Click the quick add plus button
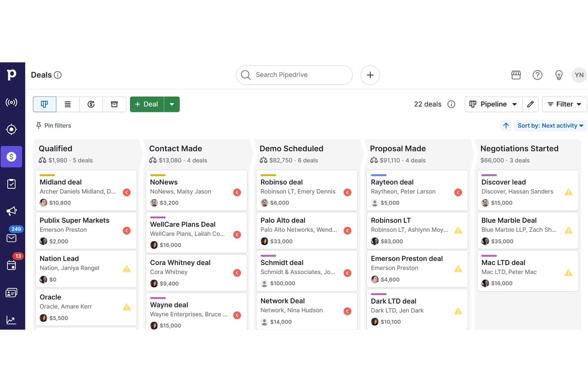588x392 pixels. [x=370, y=75]
